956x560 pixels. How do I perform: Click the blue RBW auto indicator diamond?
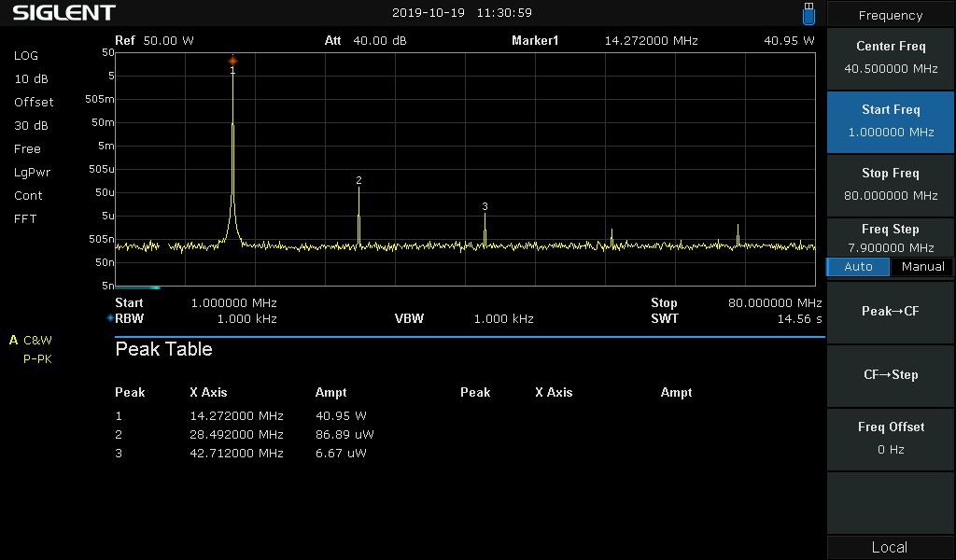(x=110, y=318)
